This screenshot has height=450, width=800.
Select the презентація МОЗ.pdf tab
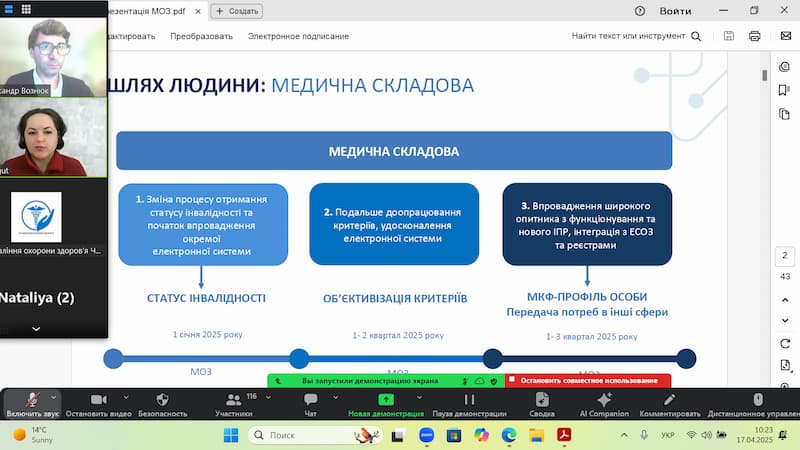[x=148, y=11]
